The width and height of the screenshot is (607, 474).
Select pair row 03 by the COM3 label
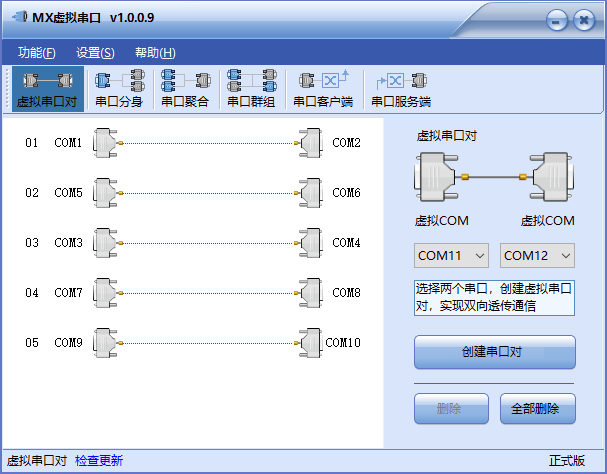point(68,243)
